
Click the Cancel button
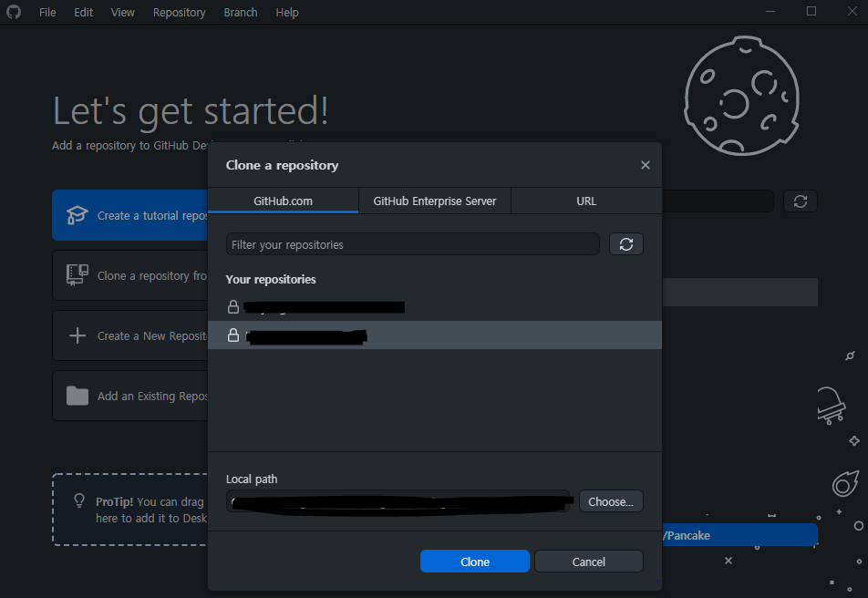[x=588, y=562]
